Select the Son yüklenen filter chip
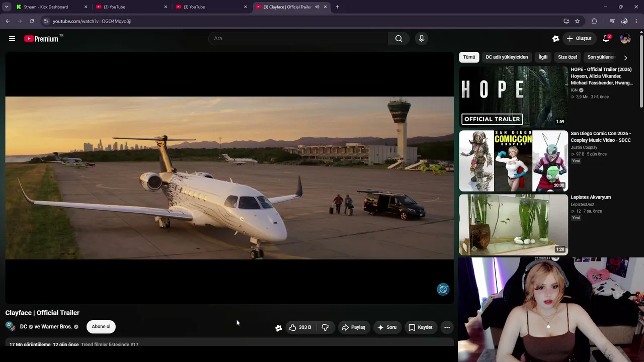Image resolution: width=644 pixels, height=362 pixels. click(601, 57)
